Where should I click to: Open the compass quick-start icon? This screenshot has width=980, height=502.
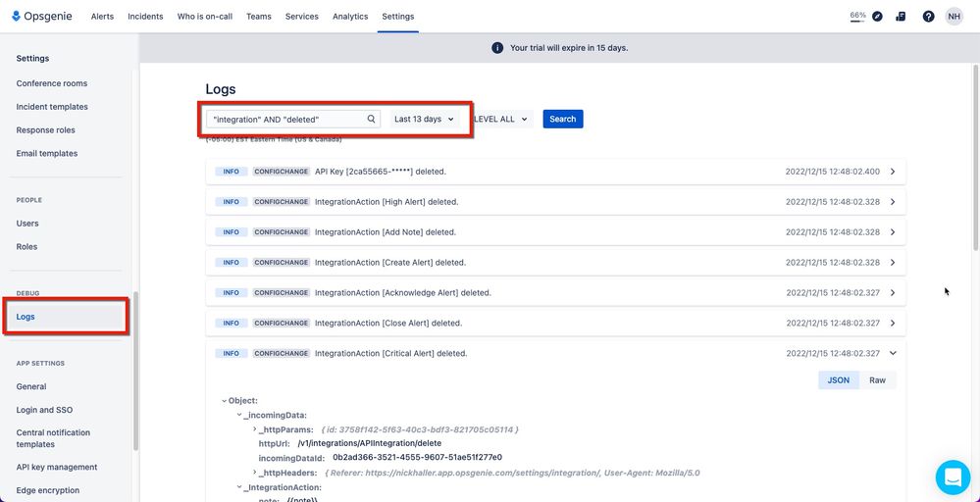coord(877,17)
